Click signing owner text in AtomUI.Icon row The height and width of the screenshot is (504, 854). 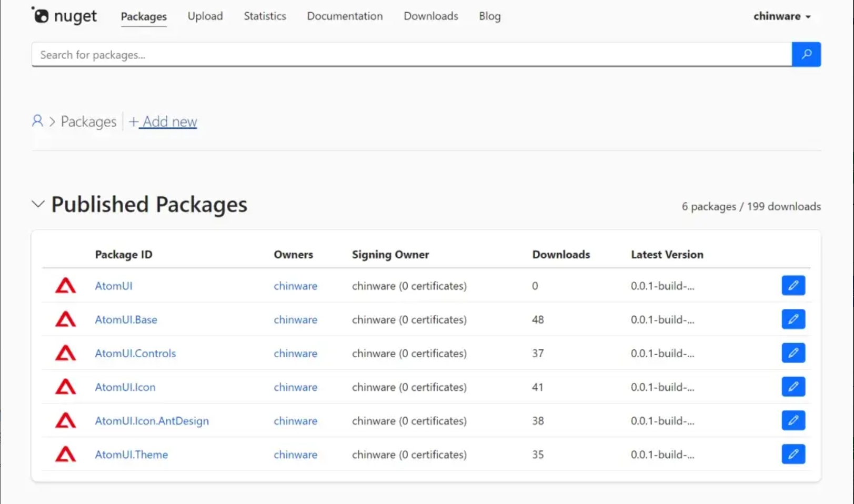(x=409, y=387)
